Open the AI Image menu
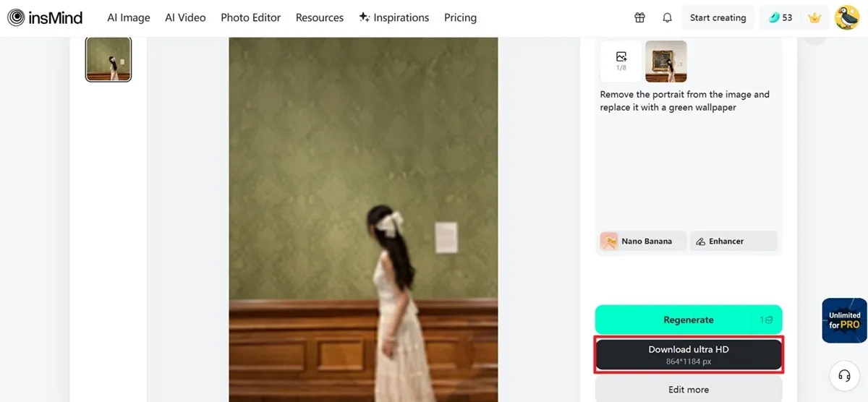Screen dimensions: 868x402 [129, 17]
